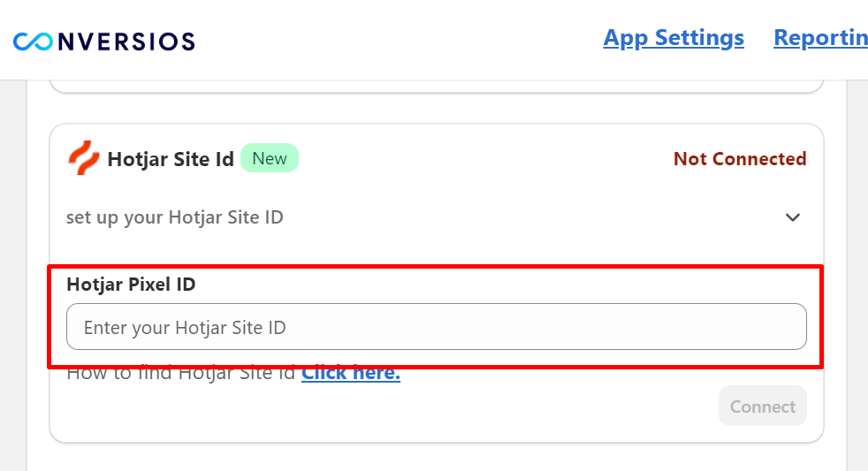Click the 'Not Connected' status text

(x=740, y=159)
